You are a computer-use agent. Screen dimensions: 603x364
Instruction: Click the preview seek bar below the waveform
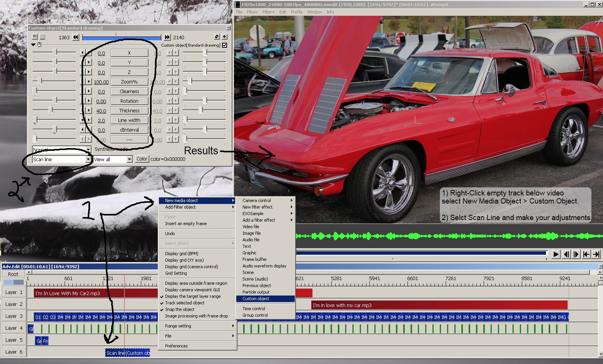[x=422, y=253]
